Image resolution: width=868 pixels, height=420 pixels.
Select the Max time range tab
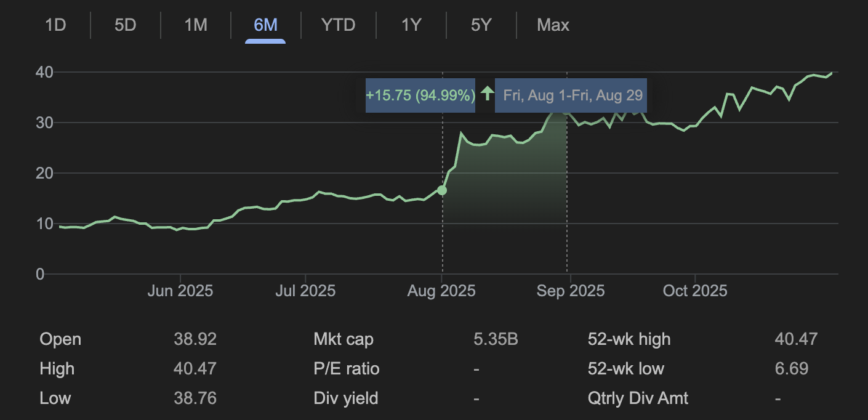[x=553, y=25]
